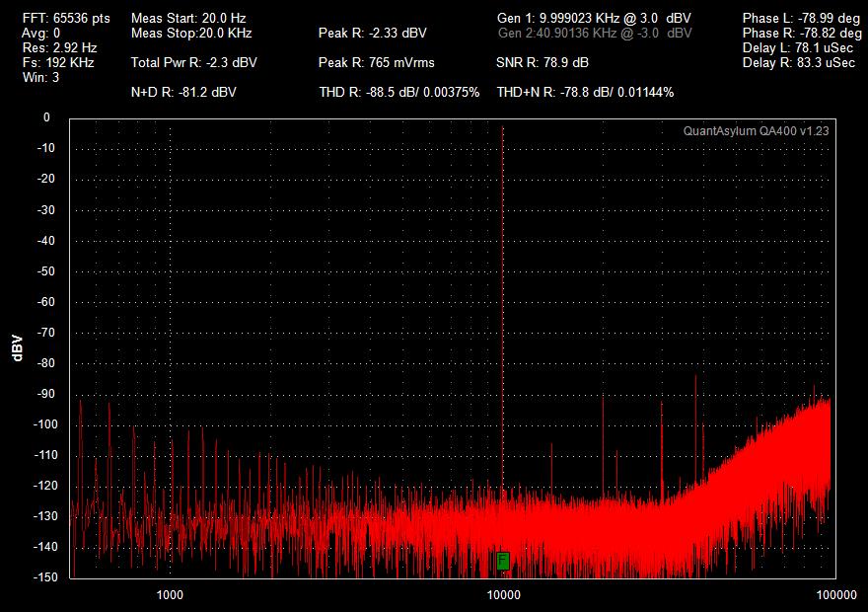Click the Fs: 192 KHz readout
Image resolution: width=868 pixels, height=612 pixels.
tap(58, 62)
